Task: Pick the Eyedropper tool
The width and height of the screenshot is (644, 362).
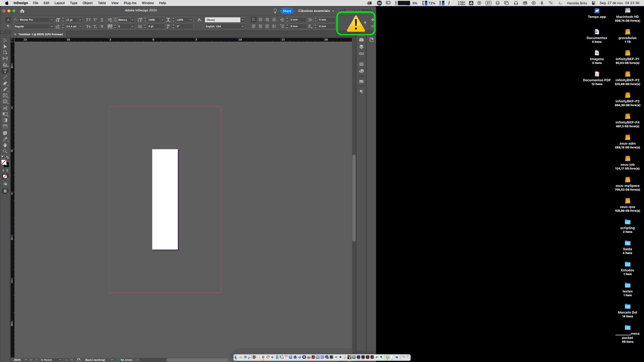Action: click(x=5, y=139)
